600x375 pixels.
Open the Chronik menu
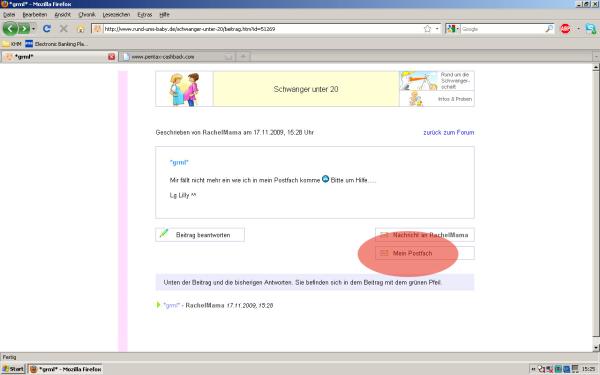87,15
